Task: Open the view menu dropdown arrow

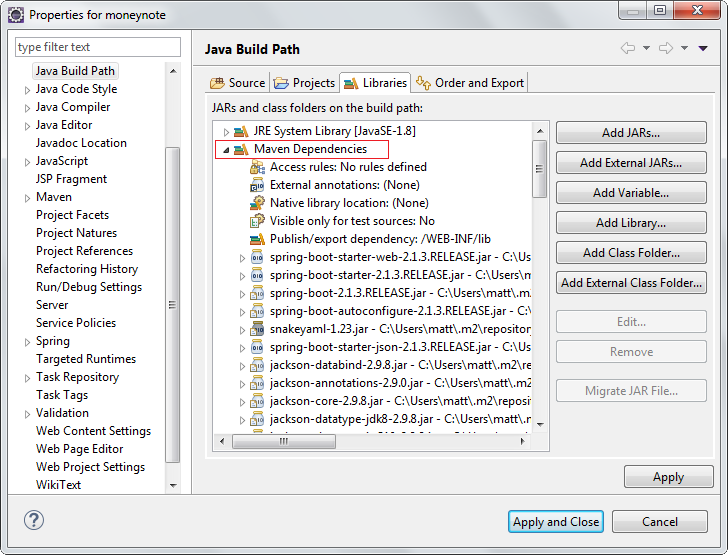Action: click(703, 48)
